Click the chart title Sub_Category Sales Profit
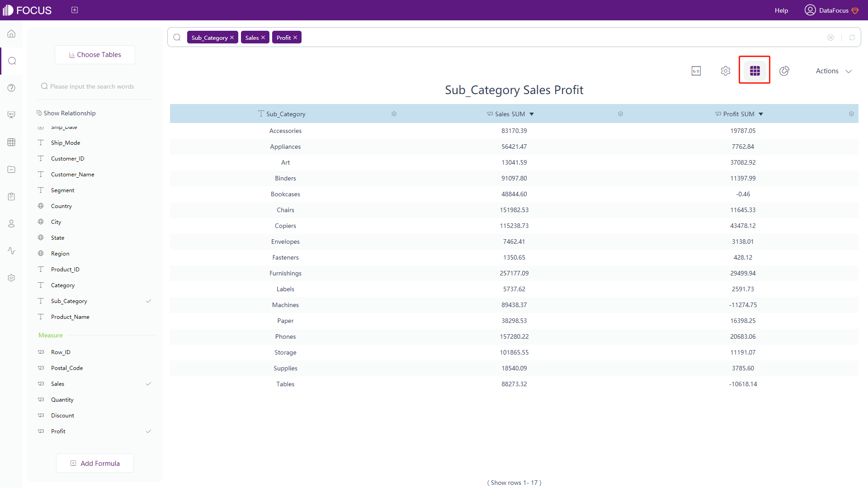The height and width of the screenshot is (488, 868). click(x=514, y=90)
